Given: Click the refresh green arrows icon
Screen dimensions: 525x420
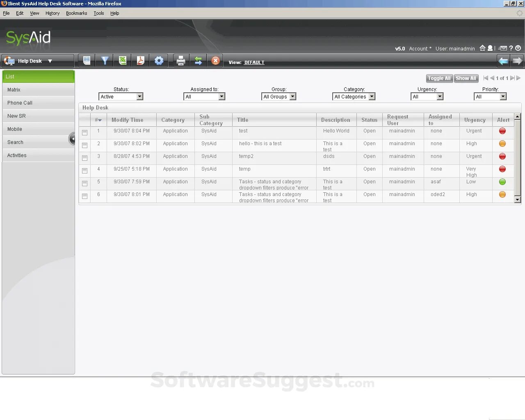Looking at the screenshot, I should (x=198, y=61).
